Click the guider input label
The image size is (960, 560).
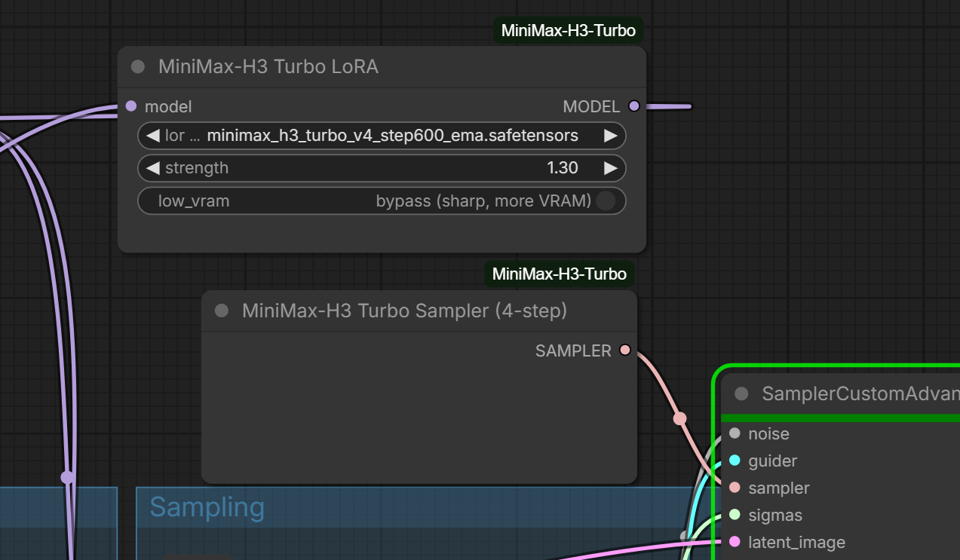tap(773, 461)
